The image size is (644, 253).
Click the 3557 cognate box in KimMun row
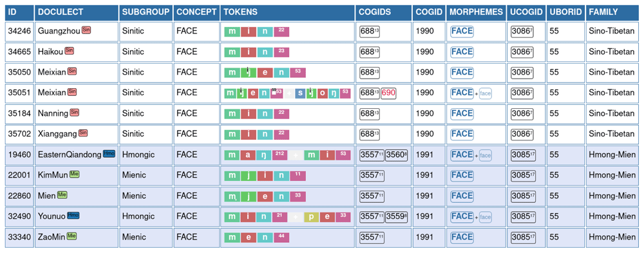pyautogui.click(x=372, y=175)
